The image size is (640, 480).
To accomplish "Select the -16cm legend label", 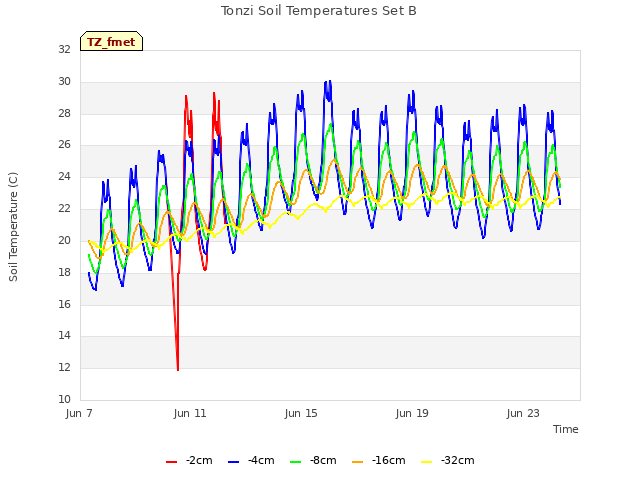I will pos(389,460).
